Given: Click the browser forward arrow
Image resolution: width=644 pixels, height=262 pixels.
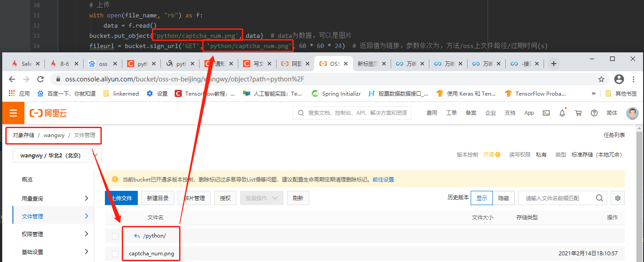Looking at the screenshot, I should click(x=26, y=79).
